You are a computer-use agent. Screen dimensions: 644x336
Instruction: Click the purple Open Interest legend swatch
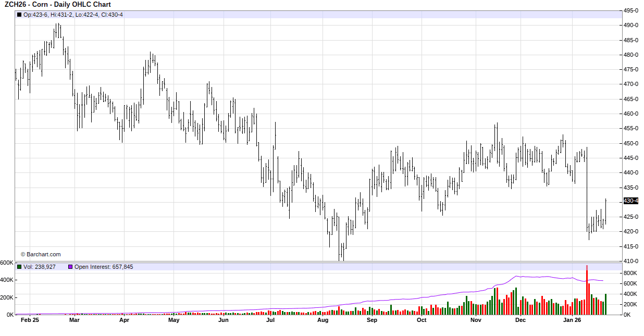[70, 267]
